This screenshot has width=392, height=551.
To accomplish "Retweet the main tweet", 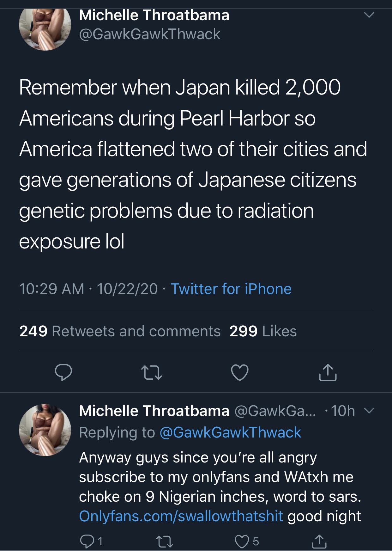I will coord(152,372).
